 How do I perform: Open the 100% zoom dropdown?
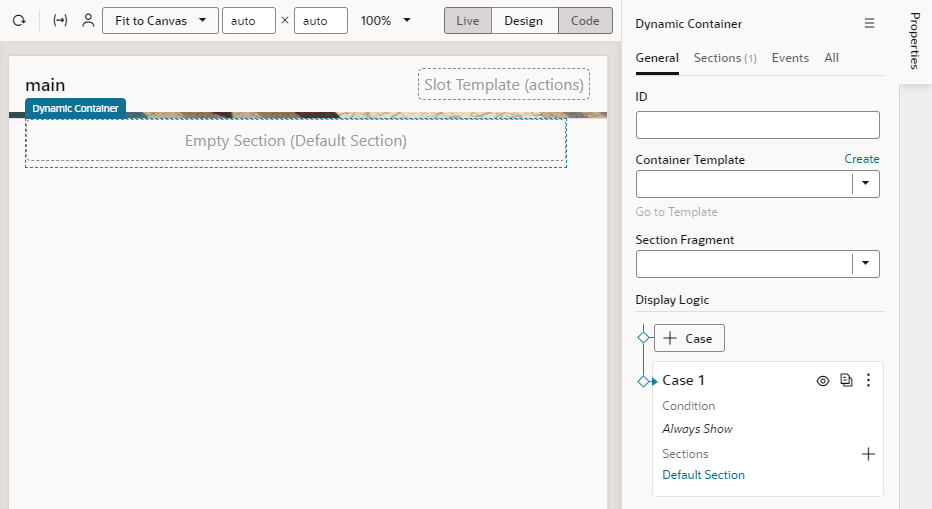click(385, 21)
